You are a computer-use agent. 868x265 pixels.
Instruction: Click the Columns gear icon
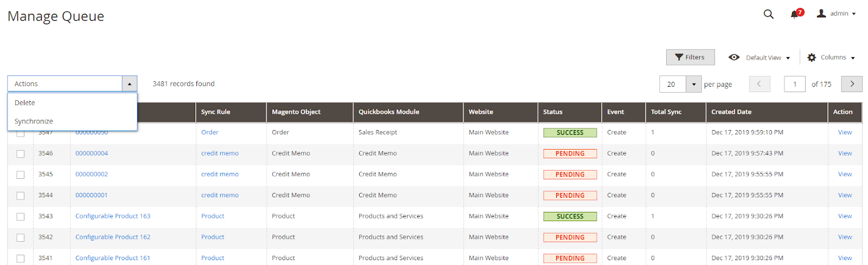[812, 57]
